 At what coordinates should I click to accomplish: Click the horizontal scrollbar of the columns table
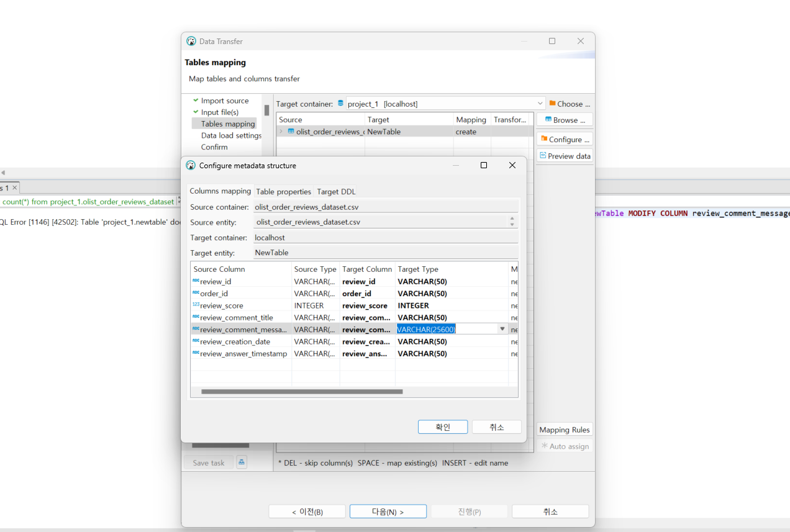302,392
